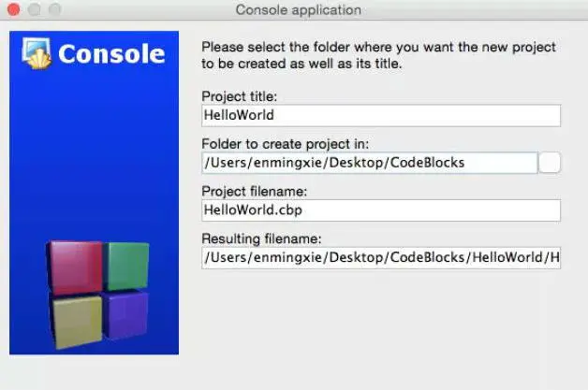Click the yellow cube in Code::Blocks logo
588x390 pixels.
coord(76,322)
